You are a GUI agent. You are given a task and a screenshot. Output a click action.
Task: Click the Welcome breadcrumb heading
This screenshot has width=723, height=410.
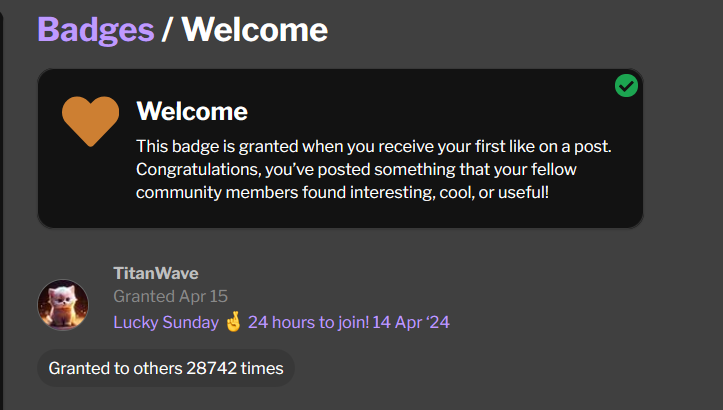(255, 30)
